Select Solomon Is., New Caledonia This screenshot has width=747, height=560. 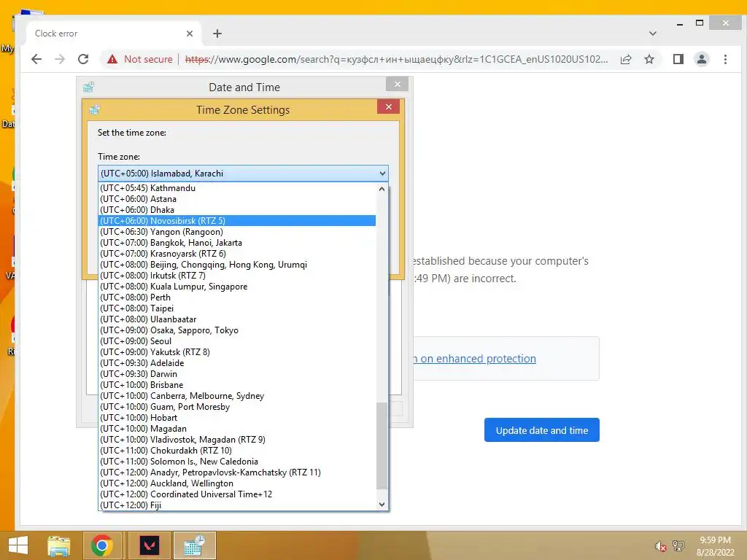[237, 462]
